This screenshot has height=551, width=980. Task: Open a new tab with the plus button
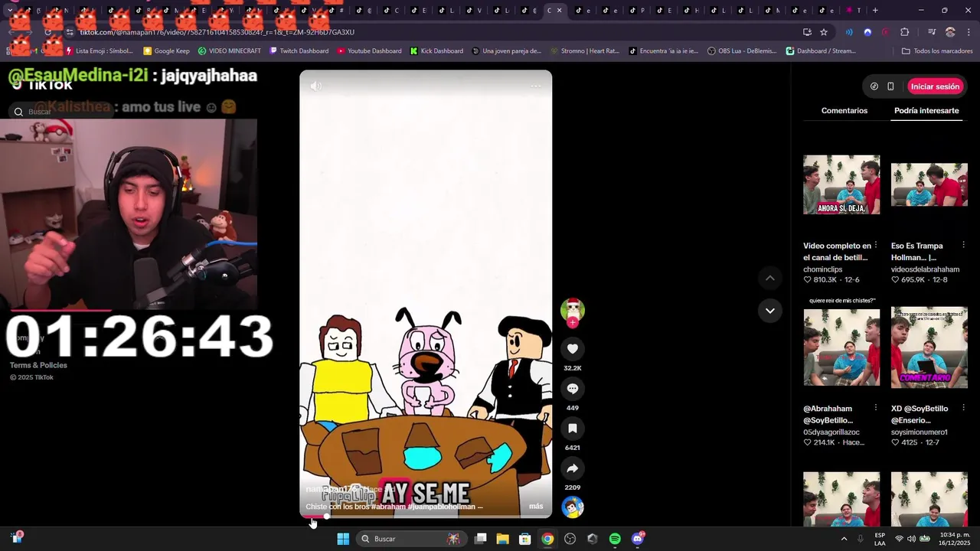(875, 11)
